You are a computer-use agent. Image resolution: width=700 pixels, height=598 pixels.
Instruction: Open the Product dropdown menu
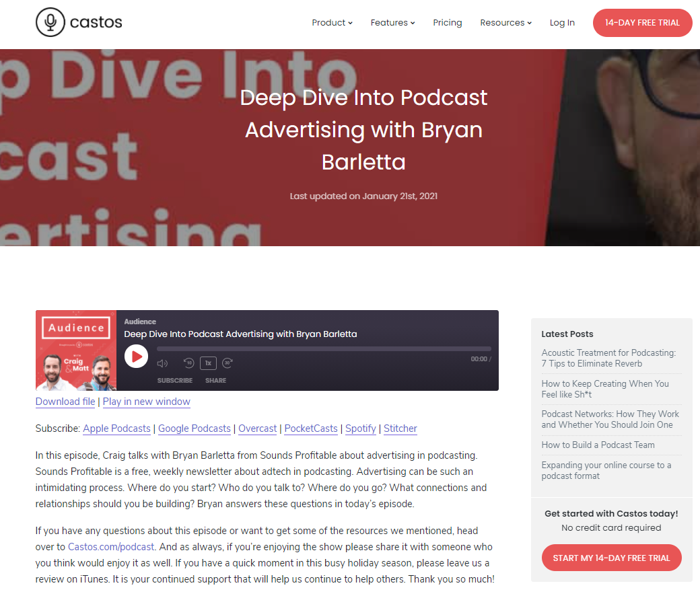tap(332, 22)
